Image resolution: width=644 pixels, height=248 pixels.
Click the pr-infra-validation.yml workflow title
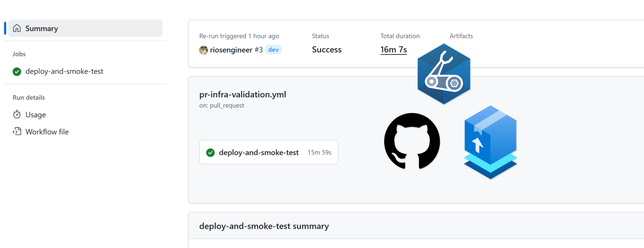[x=243, y=94]
